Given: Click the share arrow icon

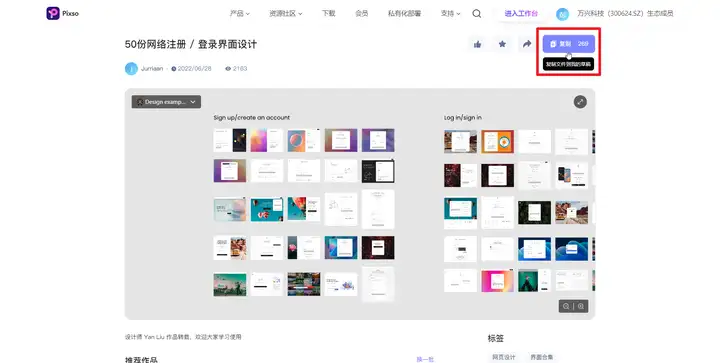Looking at the screenshot, I should (x=527, y=44).
